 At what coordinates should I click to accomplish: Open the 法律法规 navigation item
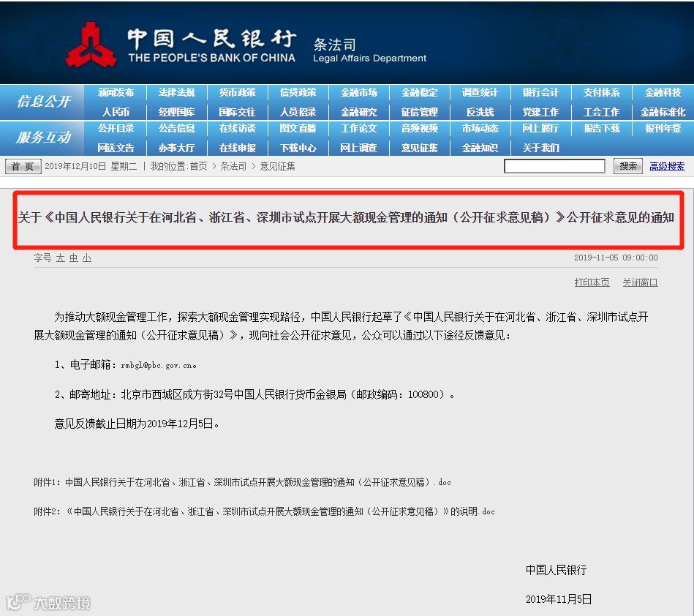click(176, 93)
